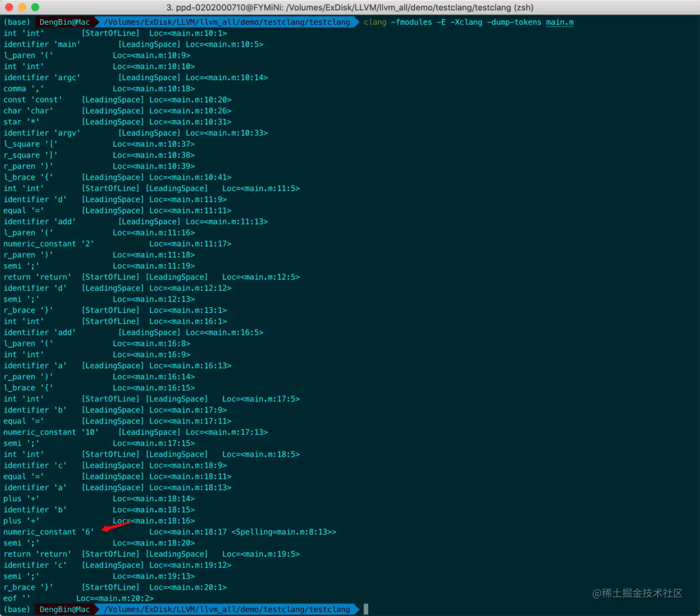
Task: Click the plus '+' line at Loc 18:14
Action: pos(99,499)
